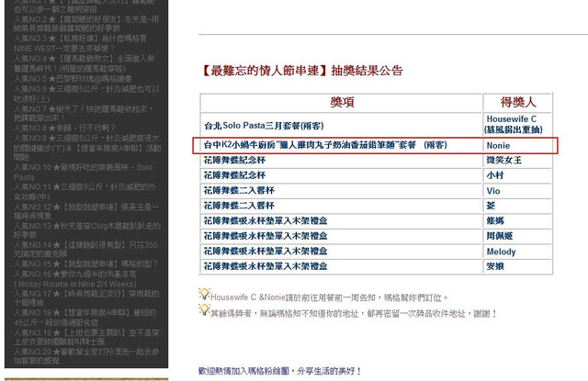
Task: Click the 吸水杯墊 prize in 周佩姬's row
Action: (x=341, y=236)
